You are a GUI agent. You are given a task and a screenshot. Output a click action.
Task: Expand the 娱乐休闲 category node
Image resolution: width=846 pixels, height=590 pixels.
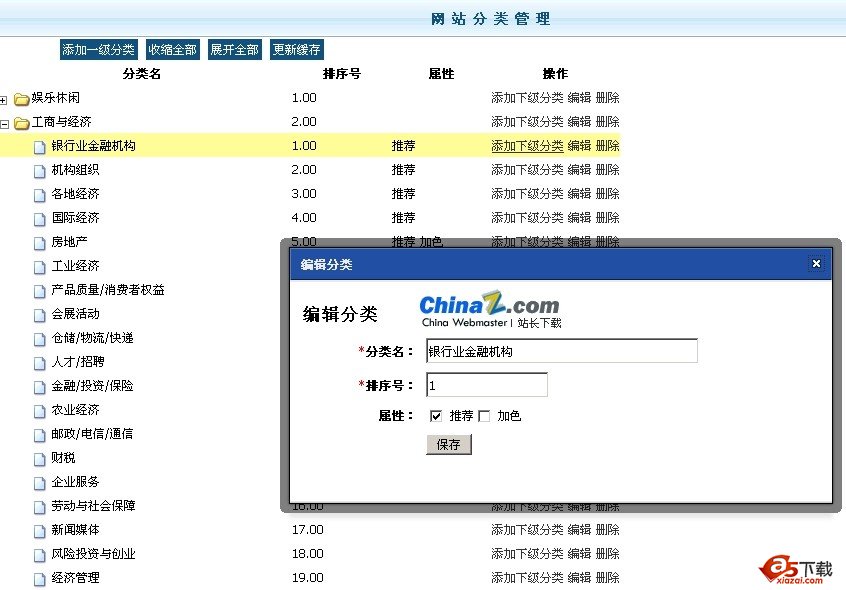(4, 100)
